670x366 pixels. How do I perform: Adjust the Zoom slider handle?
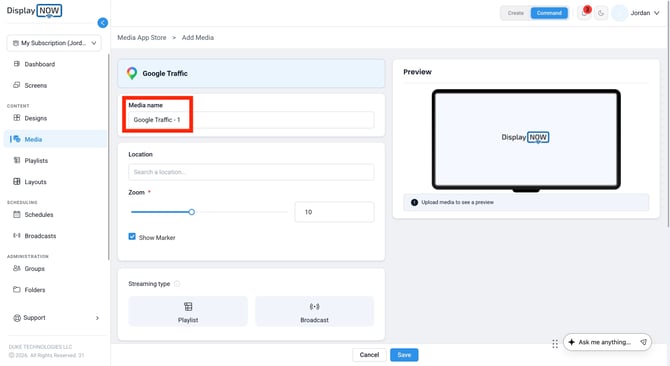tap(192, 212)
